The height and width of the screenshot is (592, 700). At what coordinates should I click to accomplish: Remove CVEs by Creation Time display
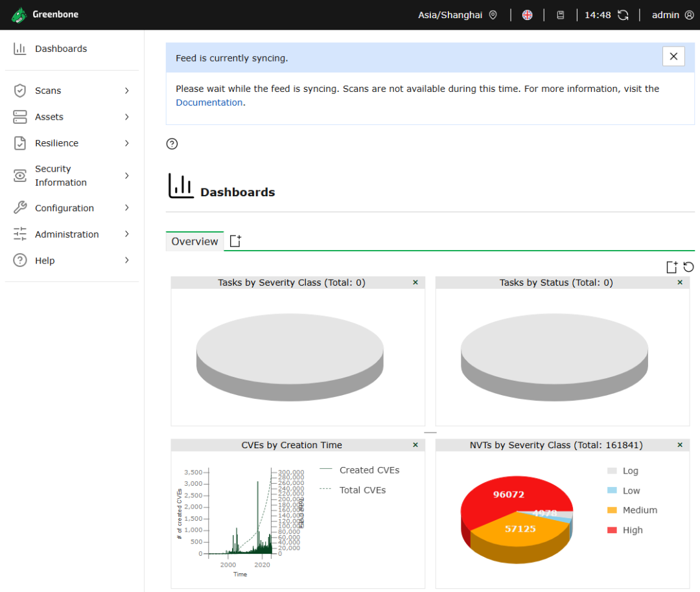[415, 445]
